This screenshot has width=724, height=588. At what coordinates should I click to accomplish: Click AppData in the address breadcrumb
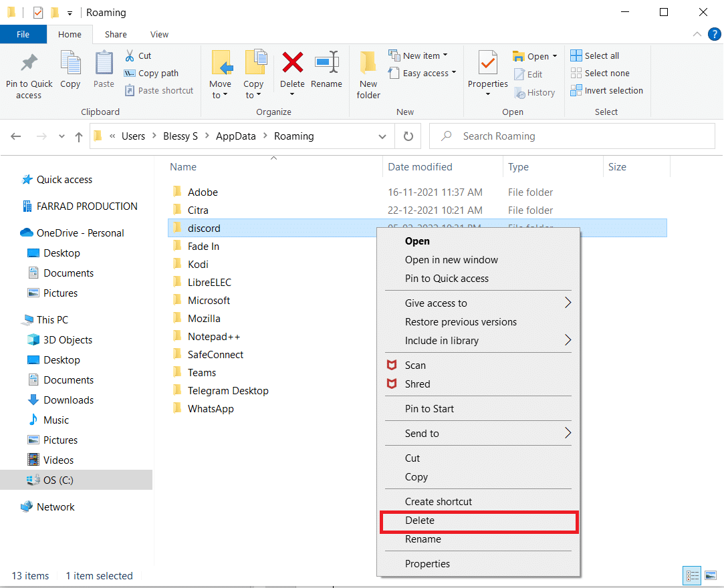pos(235,136)
